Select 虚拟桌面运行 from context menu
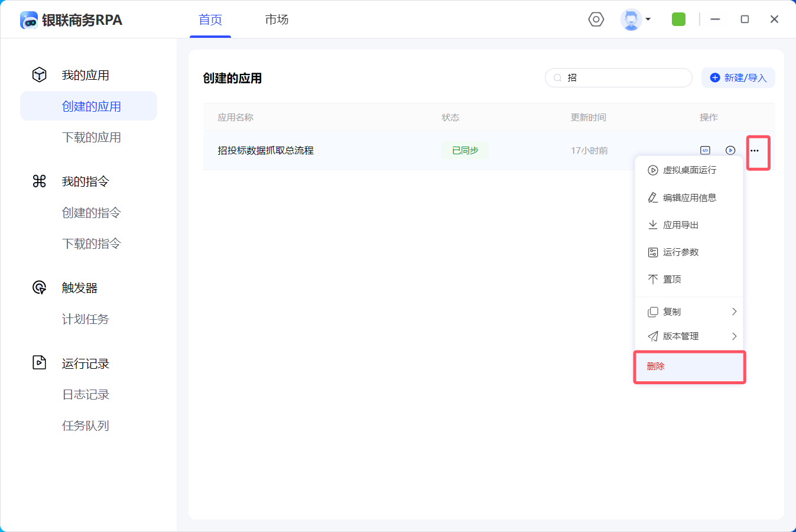Screen dimensions: 796x532 tap(688, 170)
